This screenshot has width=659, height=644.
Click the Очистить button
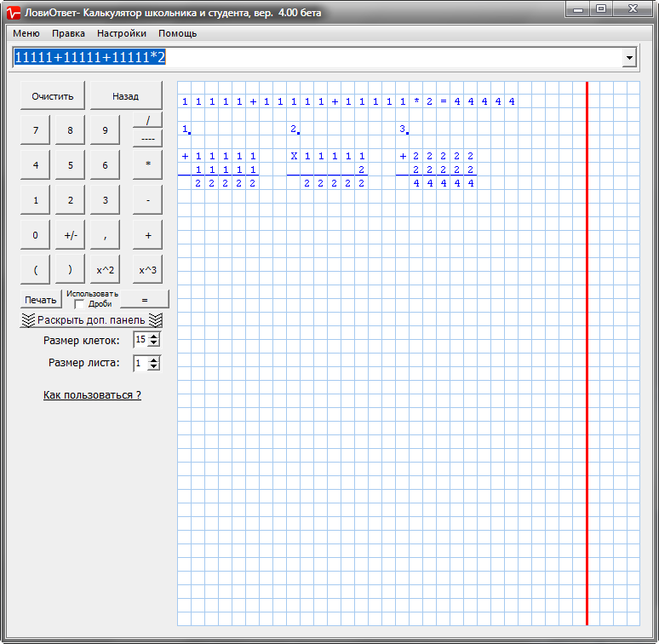click(x=53, y=96)
